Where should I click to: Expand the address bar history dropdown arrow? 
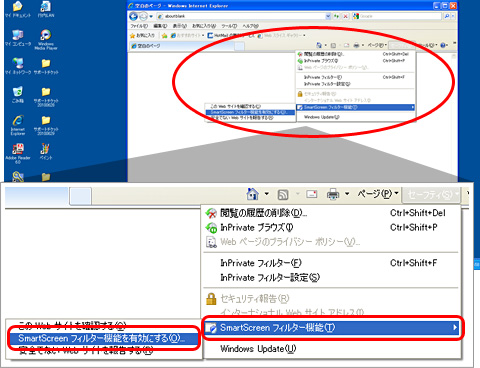328,16
